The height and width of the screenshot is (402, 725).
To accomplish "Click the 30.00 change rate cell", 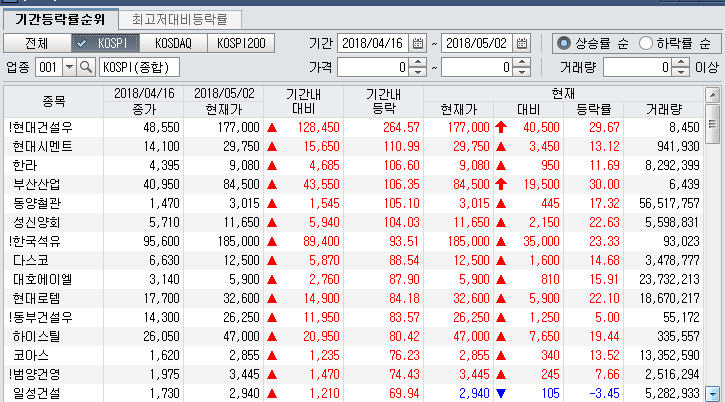I will coord(604,184).
